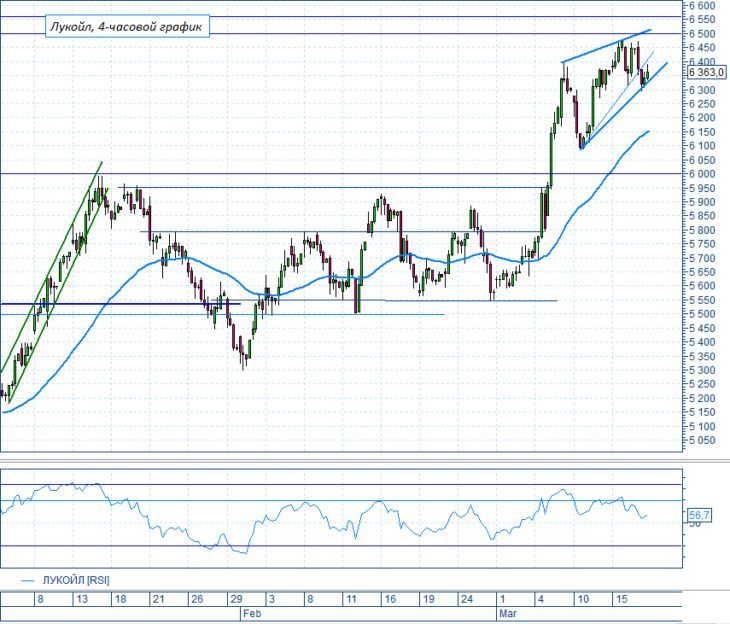
Task: Click date marker 8 at timeline start
Action: (41, 599)
